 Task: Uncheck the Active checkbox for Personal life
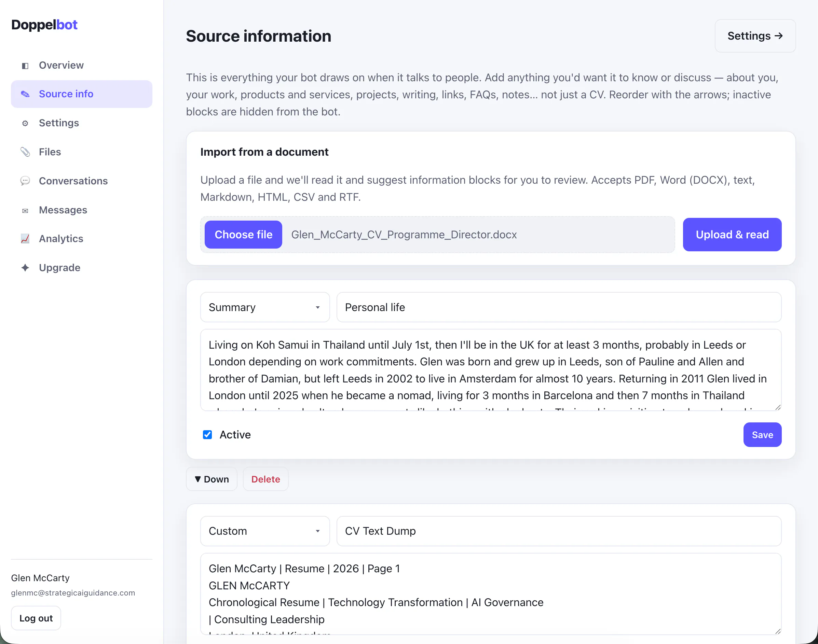click(x=207, y=435)
